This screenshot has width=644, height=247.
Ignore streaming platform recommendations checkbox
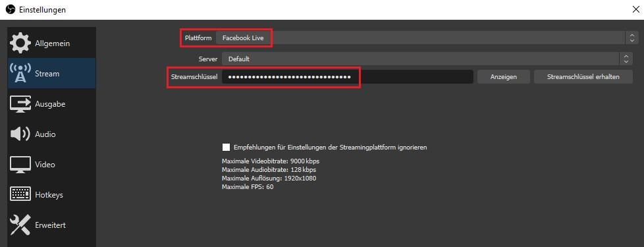tap(226, 147)
